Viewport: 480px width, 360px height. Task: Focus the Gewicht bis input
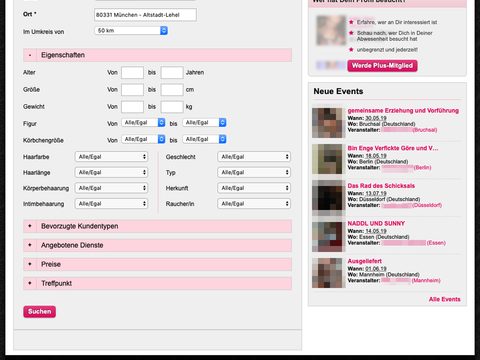172,107
